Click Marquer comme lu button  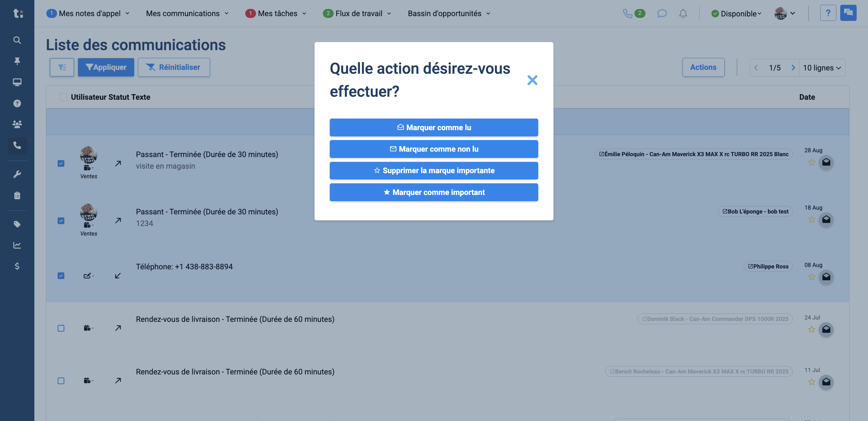pyautogui.click(x=434, y=127)
